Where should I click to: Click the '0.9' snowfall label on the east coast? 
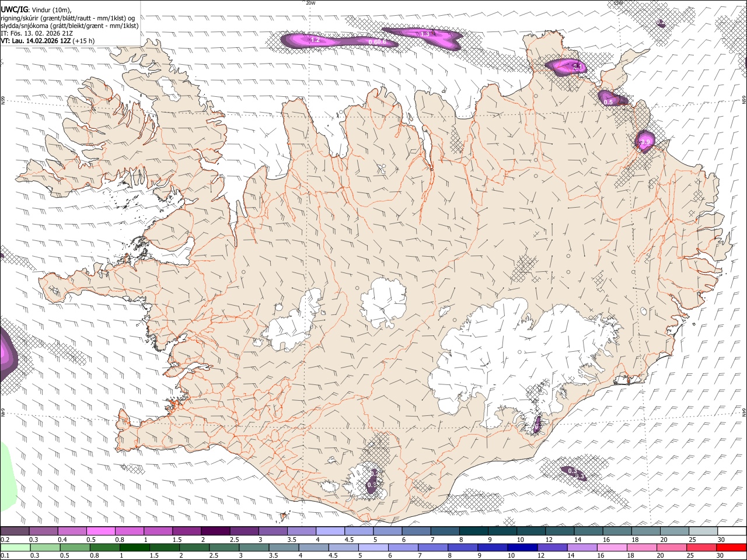(645, 142)
